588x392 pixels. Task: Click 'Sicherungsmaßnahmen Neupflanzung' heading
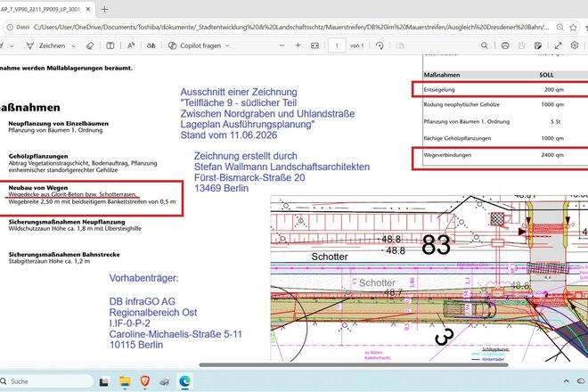click(x=67, y=222)
